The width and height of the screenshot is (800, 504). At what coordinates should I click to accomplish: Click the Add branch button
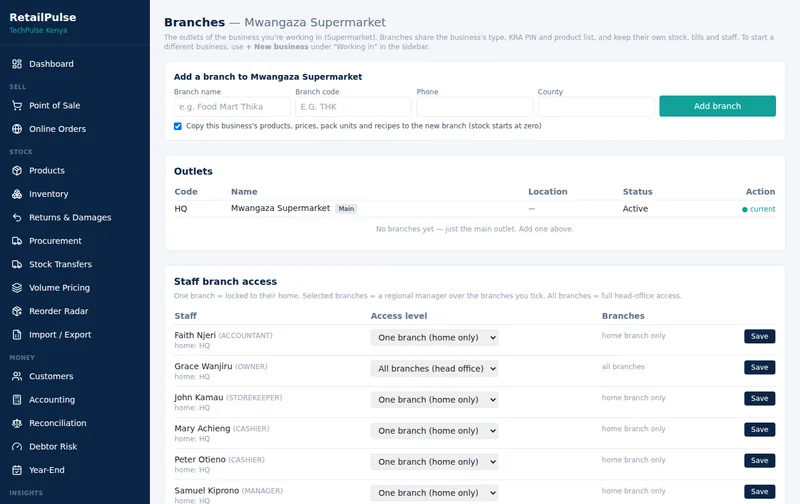[x=717, y=106]
